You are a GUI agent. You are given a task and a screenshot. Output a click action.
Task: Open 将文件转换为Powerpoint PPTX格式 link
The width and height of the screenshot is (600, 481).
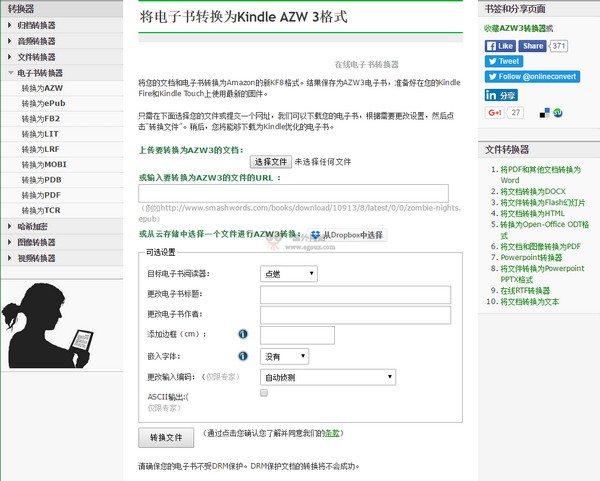[x=542, y=274]
